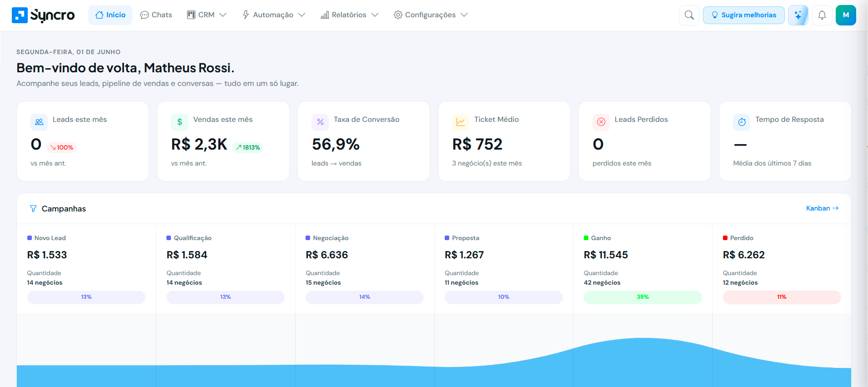Click the Leads este mês people icon
868x387 pixels.
tap(39, 122)
